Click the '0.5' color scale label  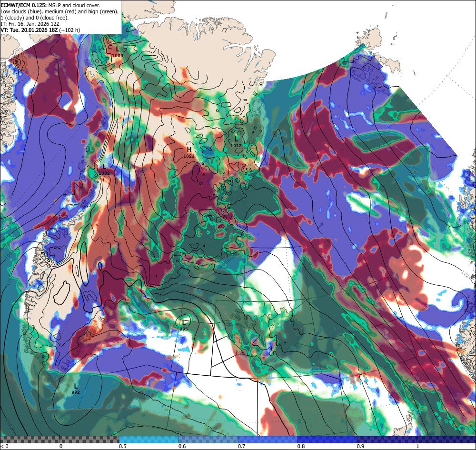[x=123, y=446]
